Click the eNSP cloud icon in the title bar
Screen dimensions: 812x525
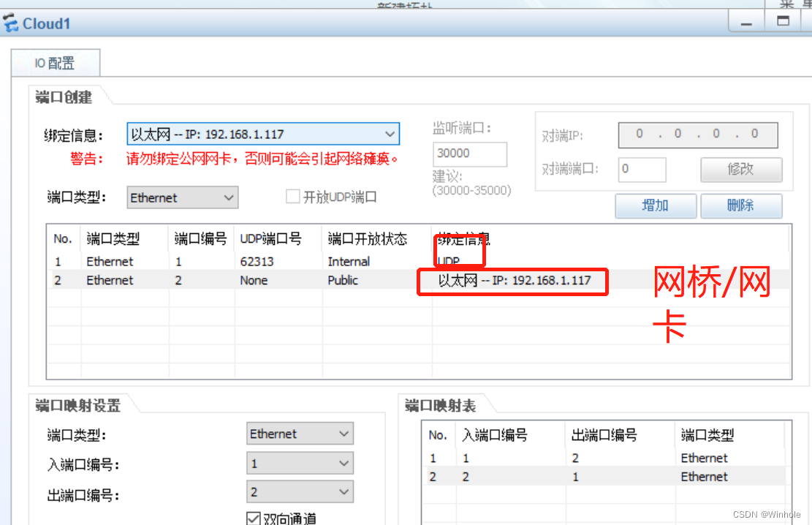click(x=10, y=23)
